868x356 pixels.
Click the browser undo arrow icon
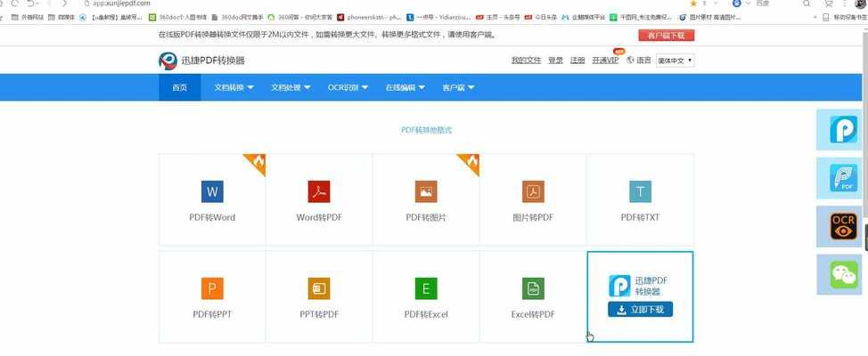[31, 4]
